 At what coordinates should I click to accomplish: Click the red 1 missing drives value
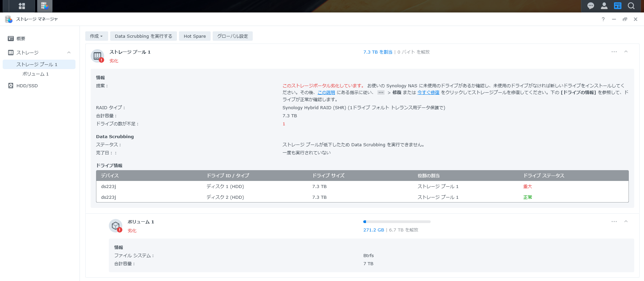pos(284,124)
